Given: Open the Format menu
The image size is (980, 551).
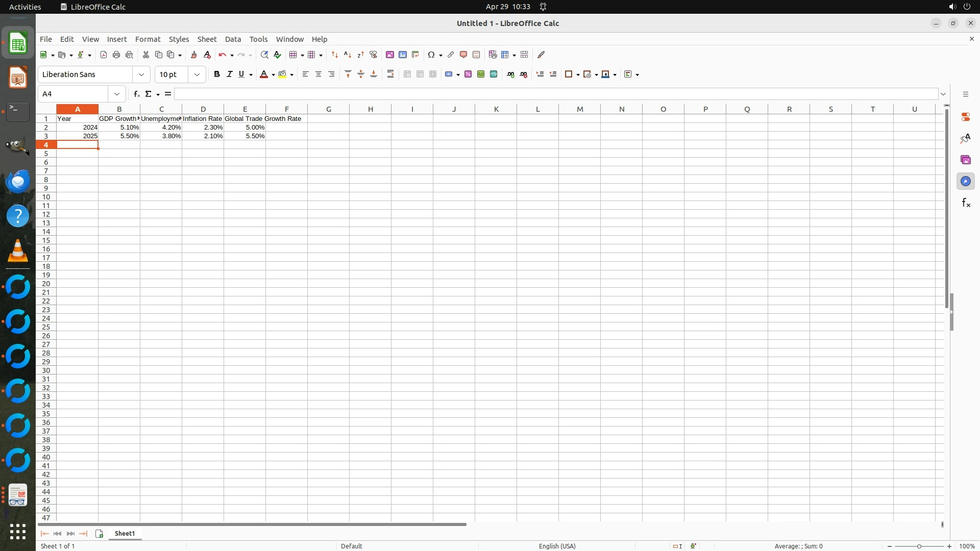Looking at the screenshot, I should 148,39.
